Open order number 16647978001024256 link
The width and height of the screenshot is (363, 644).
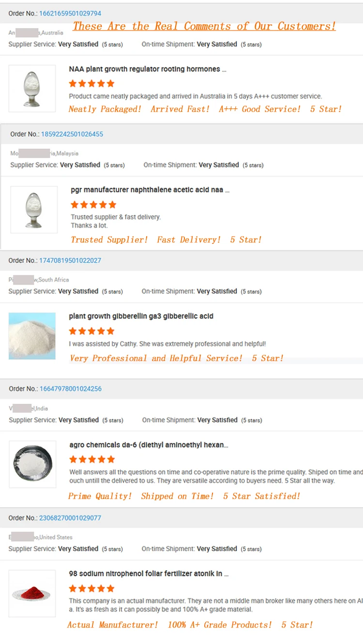click(70, 389)
